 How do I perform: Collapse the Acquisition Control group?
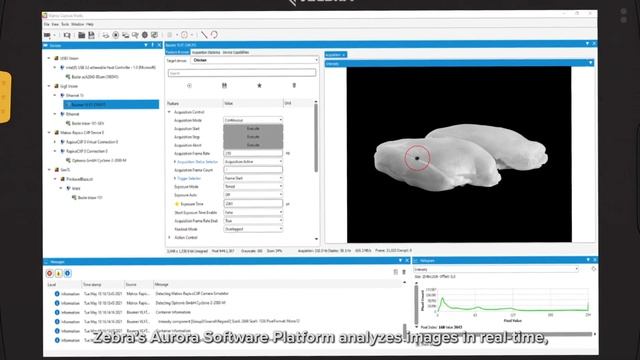coord(169,112)
